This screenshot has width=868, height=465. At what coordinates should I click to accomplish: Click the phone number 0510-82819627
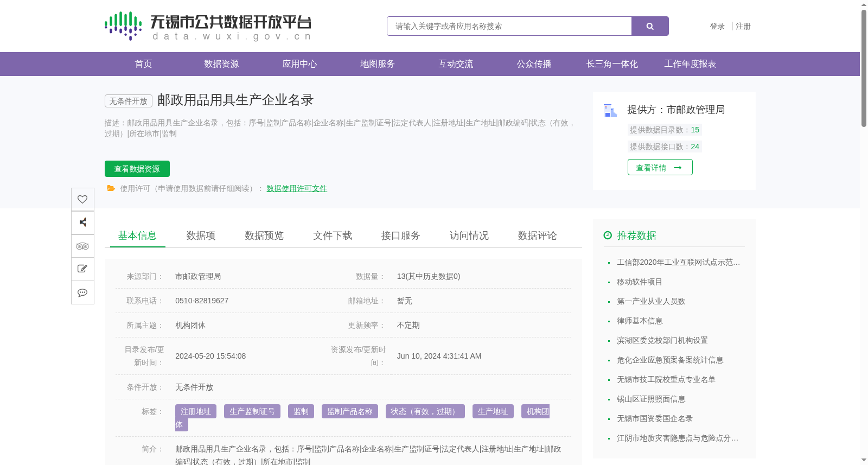[202, 301]
